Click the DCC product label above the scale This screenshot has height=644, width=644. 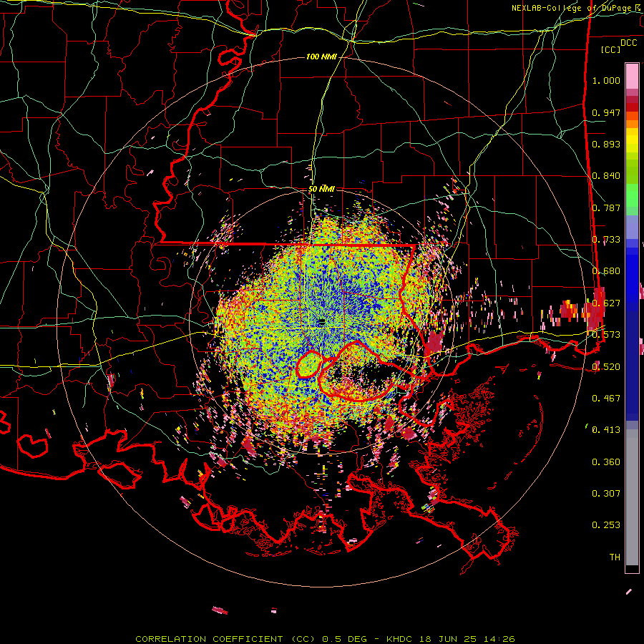pos(628,43)
